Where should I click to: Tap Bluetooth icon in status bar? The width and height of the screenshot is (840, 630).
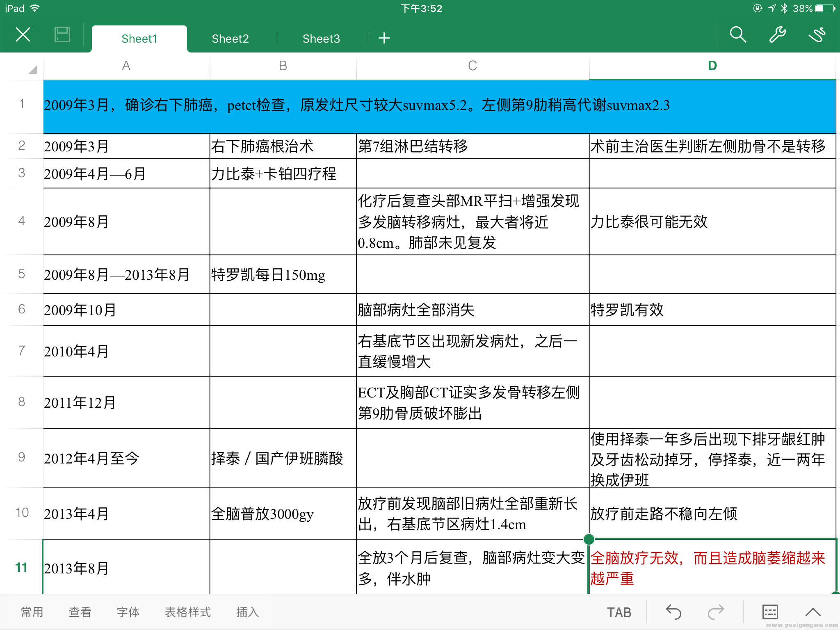pyautogui.click(x=784, y=8)
